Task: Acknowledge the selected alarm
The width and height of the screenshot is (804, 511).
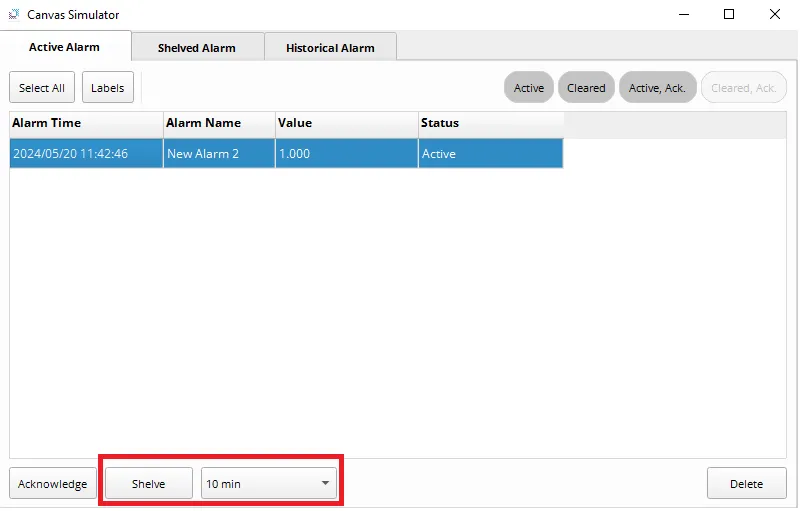Action: [x=53, y=484]
